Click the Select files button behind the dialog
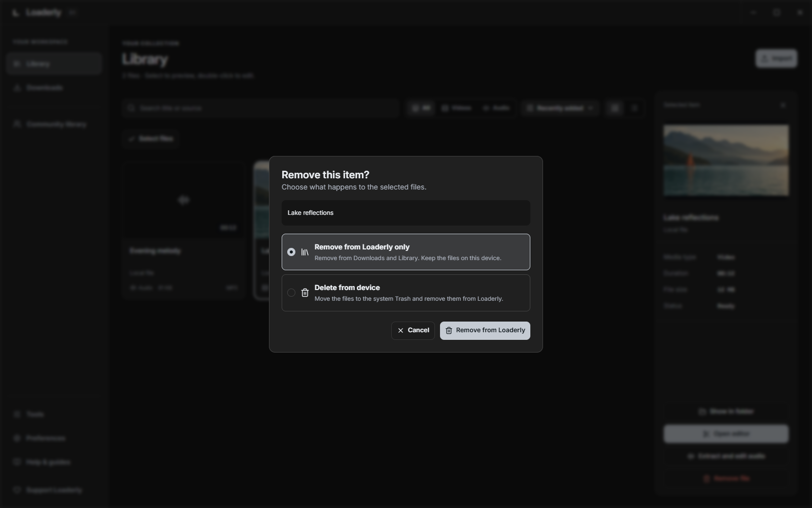Image resolution: width=812 pixels, height=508 pixels. point(150,139)
